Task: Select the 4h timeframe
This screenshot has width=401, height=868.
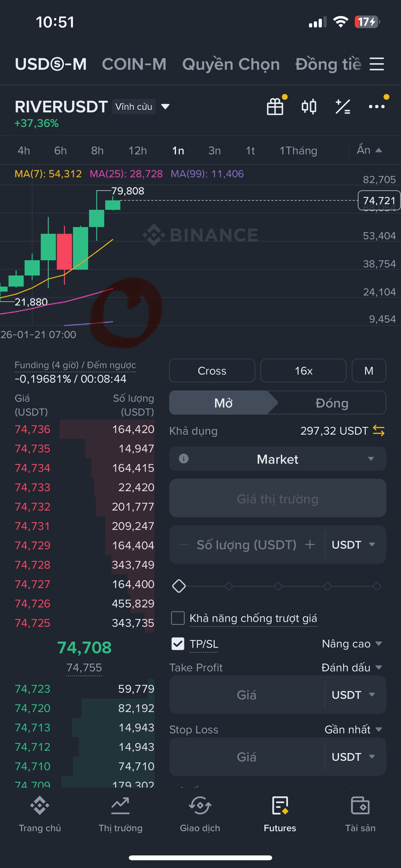Action: [x=24, y=151]
